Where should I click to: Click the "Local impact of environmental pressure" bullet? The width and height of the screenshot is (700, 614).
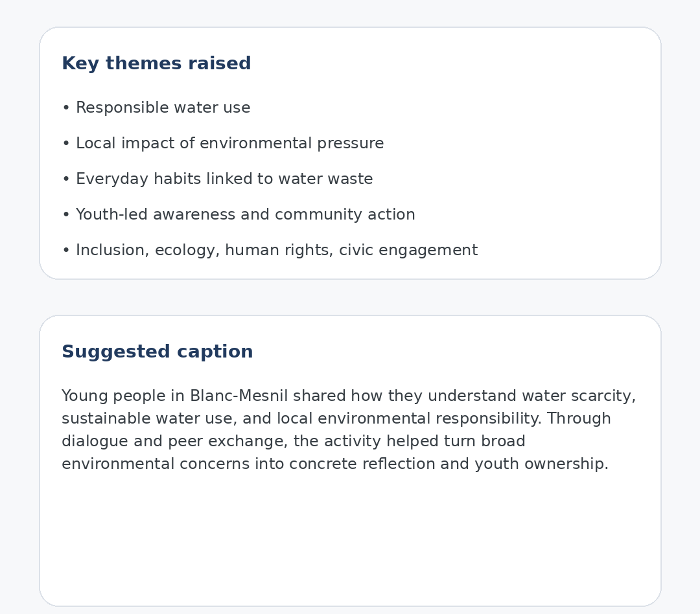tap(229, 144)
